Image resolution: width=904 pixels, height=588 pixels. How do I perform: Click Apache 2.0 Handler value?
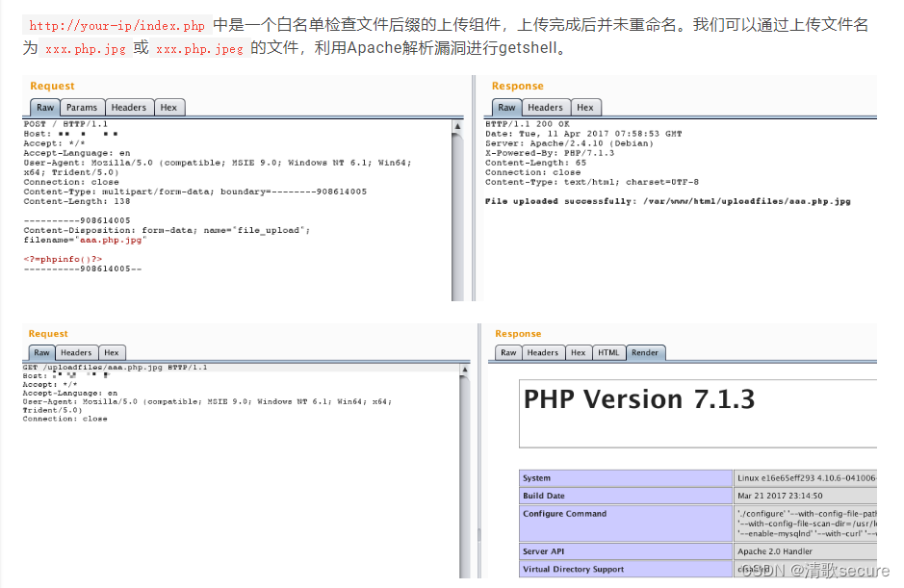pos(775,551)
